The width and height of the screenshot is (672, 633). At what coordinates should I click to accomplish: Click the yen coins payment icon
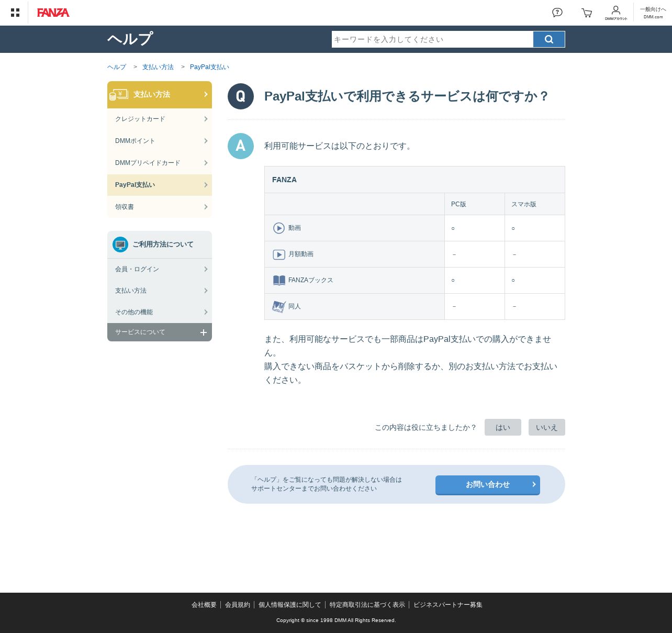[x=119, y=95]
